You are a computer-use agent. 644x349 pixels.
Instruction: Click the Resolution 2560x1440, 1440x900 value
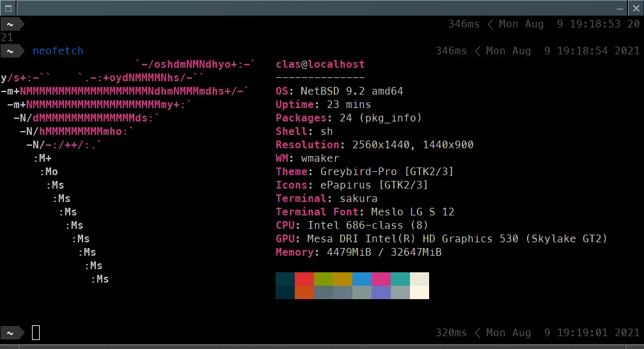(x=412, y=145)
